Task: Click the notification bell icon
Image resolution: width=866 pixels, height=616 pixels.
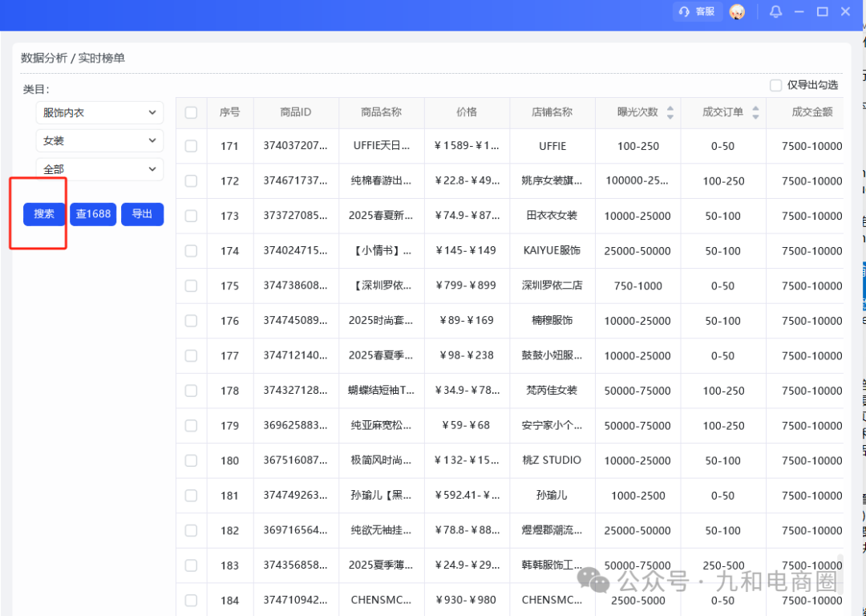Action: coord(775,11)
